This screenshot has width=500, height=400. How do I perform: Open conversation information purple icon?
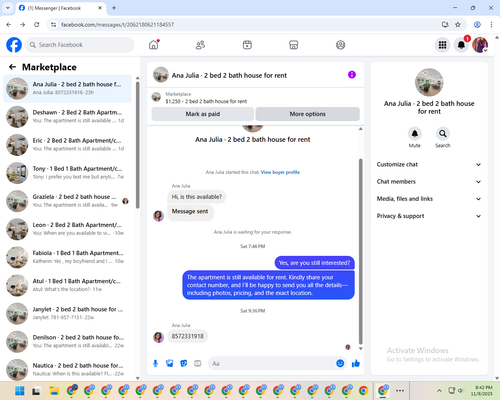click(x=352, y=75)
